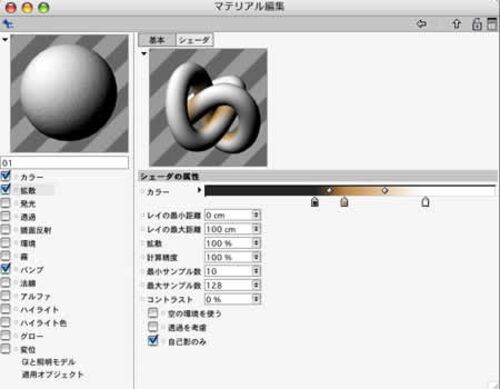Click stepper arrows for レイの最大距離
Screen dimensions: 500x389
coord(256,229)
